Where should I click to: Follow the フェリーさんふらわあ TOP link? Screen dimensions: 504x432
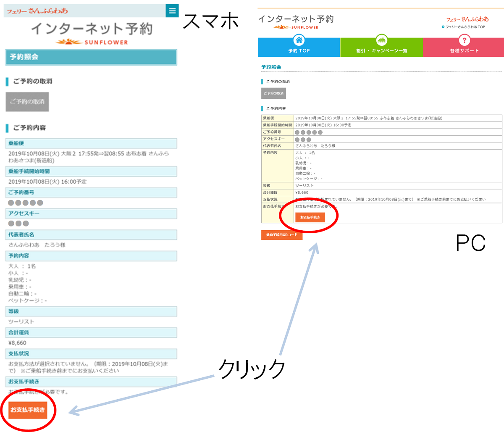click(465, 27)
